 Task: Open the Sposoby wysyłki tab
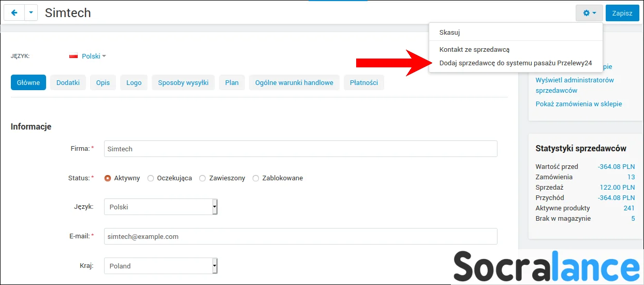point(183,82)
